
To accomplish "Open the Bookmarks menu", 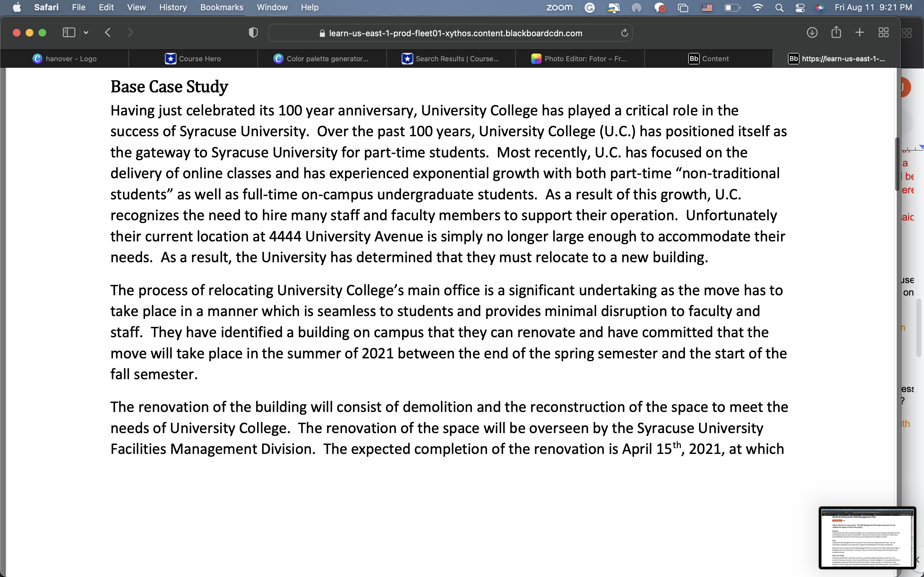I will 221,7.
